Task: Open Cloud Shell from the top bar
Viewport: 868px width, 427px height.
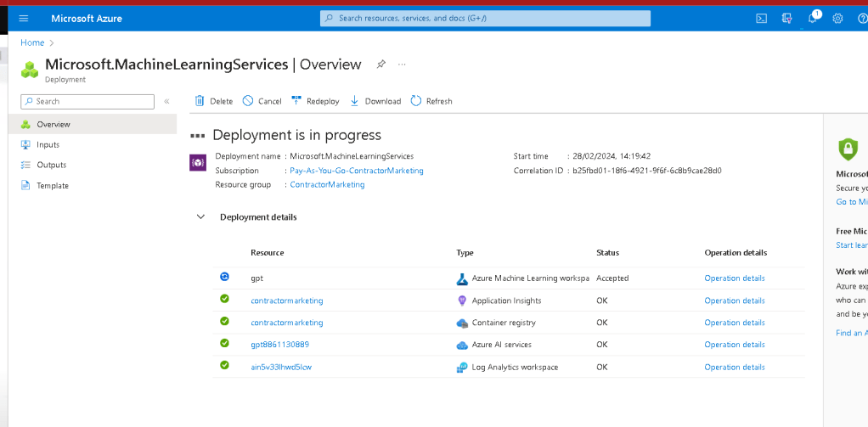Action: (762, 19)
